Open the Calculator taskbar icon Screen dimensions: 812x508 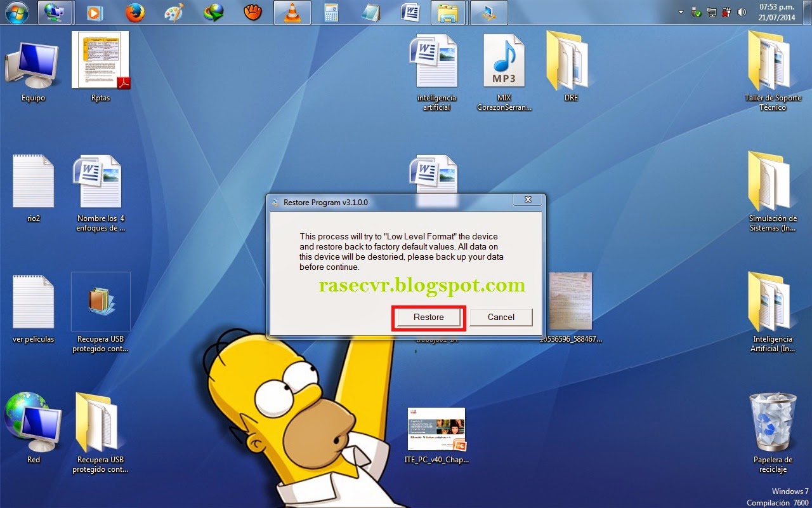(x=331, y=13)
